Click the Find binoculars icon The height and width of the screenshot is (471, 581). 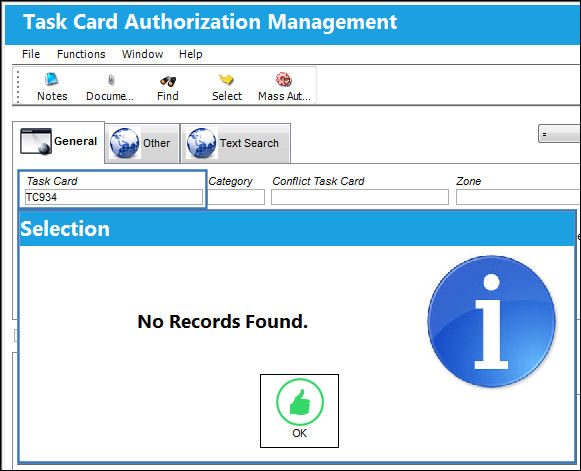[x=168, y=80]
